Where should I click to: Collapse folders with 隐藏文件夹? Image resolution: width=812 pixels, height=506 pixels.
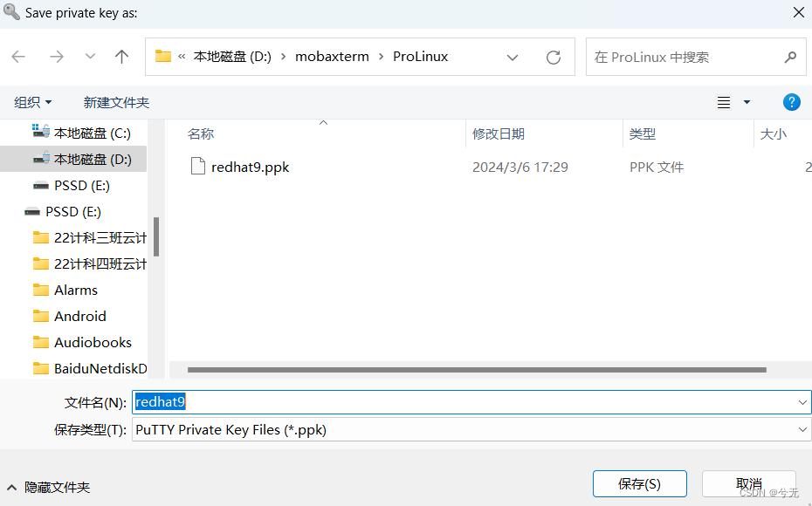click(x=49, y=487)
